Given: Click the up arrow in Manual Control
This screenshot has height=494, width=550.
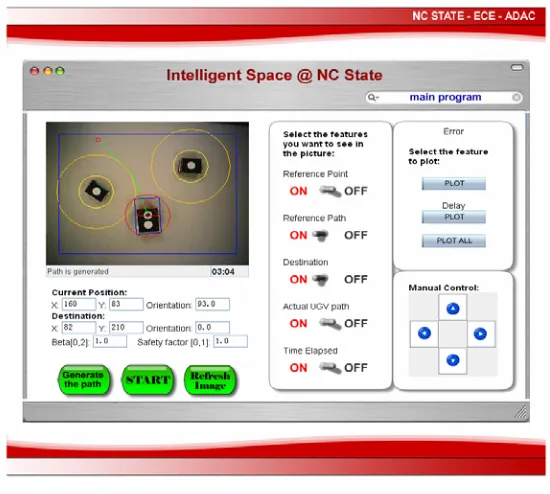Looking at the screenshot, I should point(452,308).
